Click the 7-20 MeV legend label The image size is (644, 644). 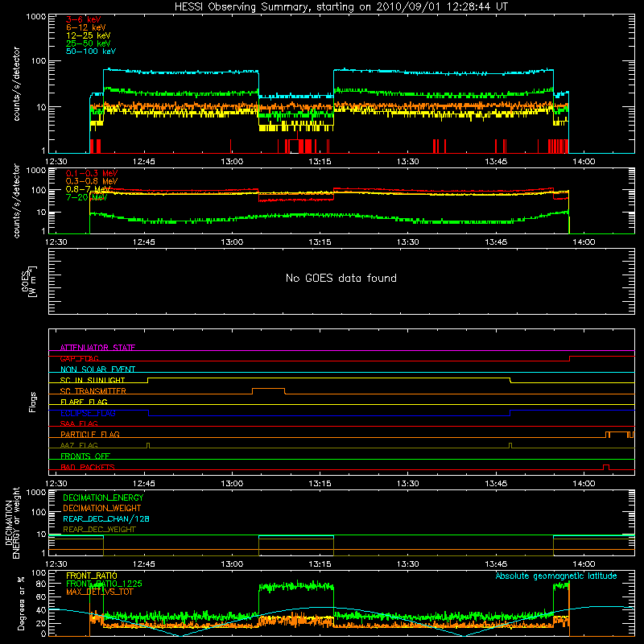[x=87, y=197]
